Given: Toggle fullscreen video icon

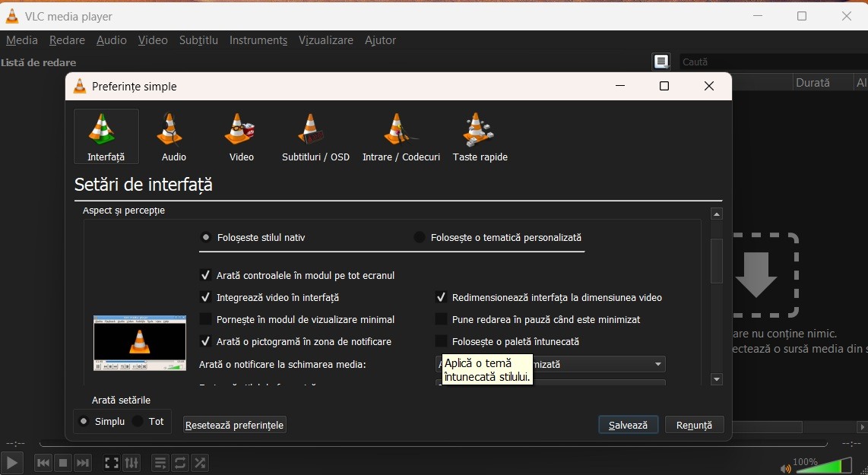Looking at the screenshot, I should click(111, 463).
